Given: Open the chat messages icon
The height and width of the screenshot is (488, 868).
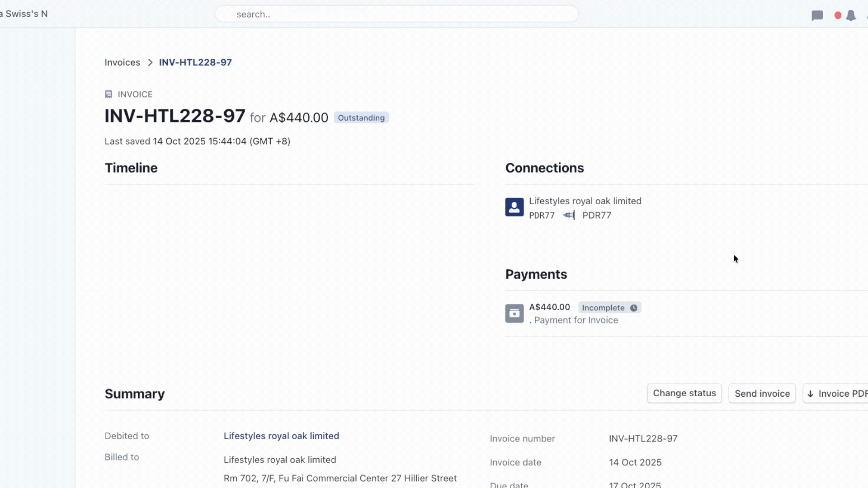Looking at the screenshot, I should pos(817,16).
